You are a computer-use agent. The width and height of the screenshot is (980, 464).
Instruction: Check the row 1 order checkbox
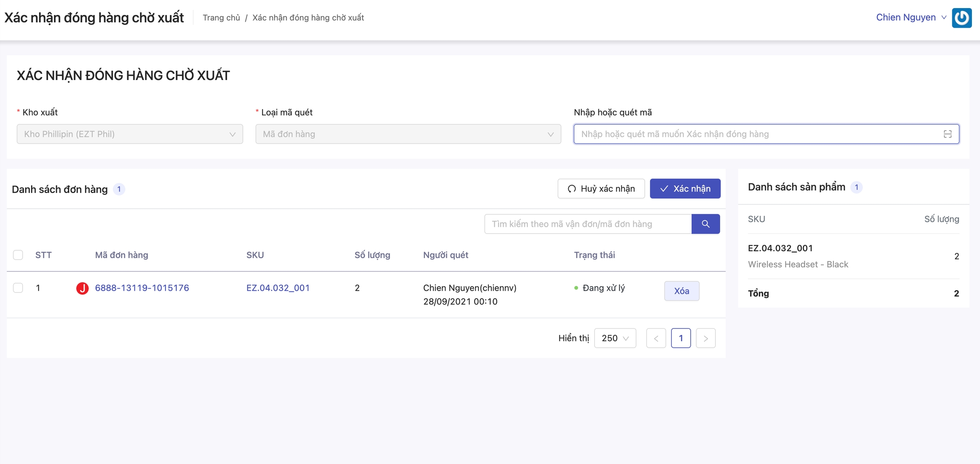coord(18,288)
